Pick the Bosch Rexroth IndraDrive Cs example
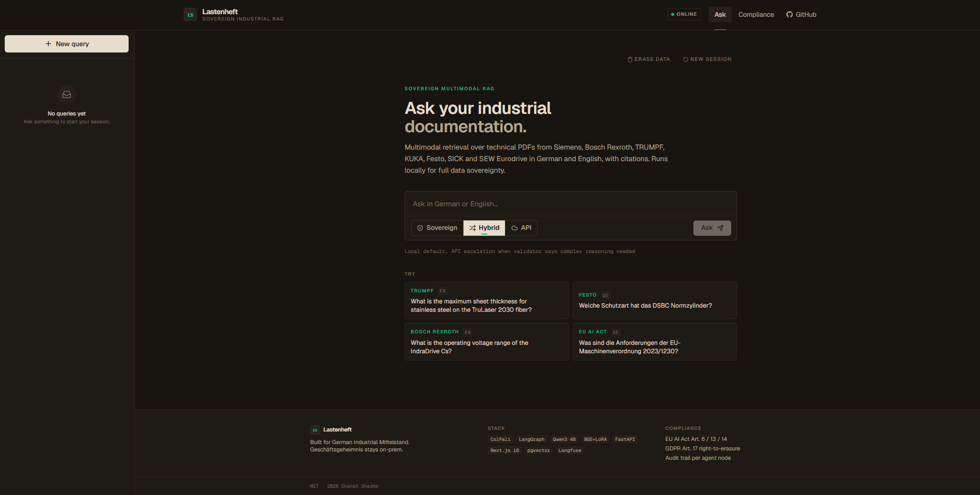The image size is (980, 495). (x=487, y=342)
